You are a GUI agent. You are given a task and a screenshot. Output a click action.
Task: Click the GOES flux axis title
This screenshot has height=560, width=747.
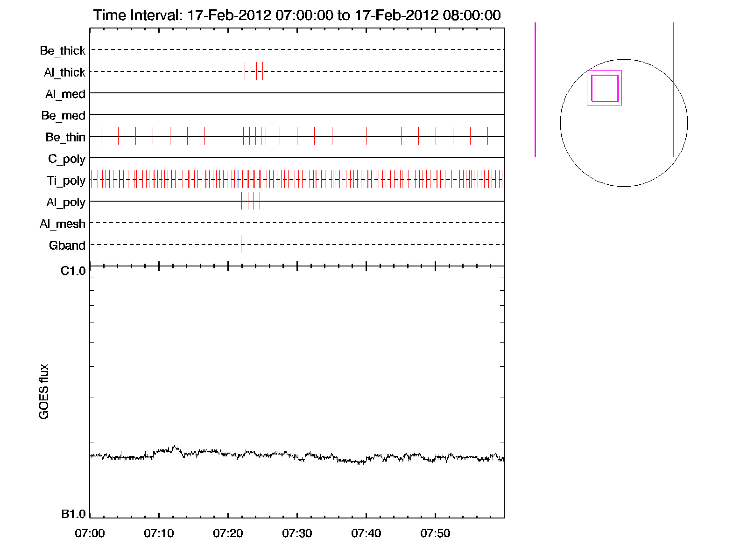point(44,392)
